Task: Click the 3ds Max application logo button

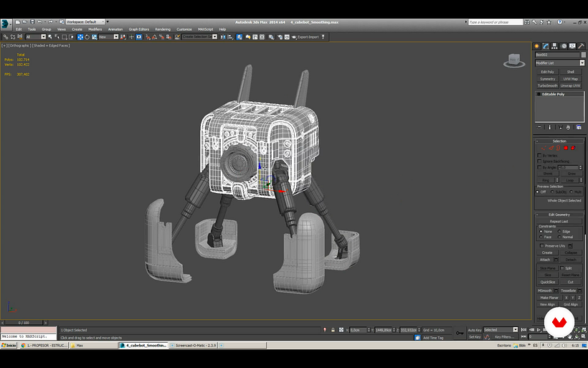Action: tap(5, 23)
